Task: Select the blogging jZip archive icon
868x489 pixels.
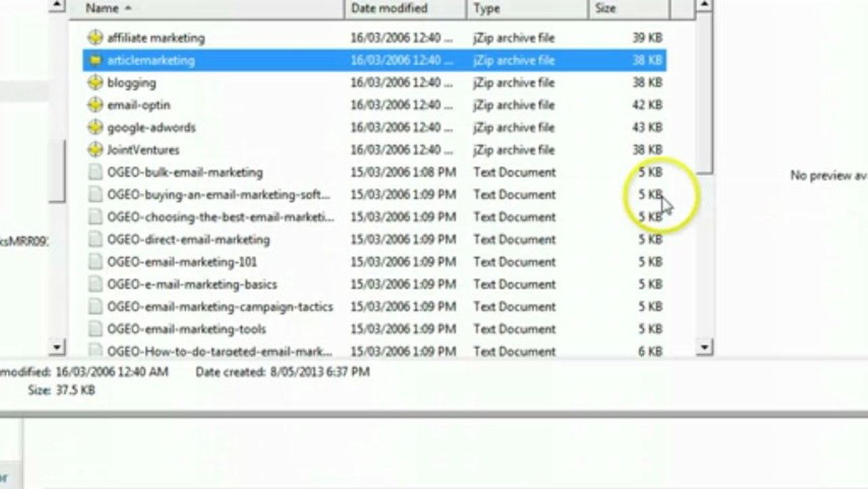Action: coord(96,83)
